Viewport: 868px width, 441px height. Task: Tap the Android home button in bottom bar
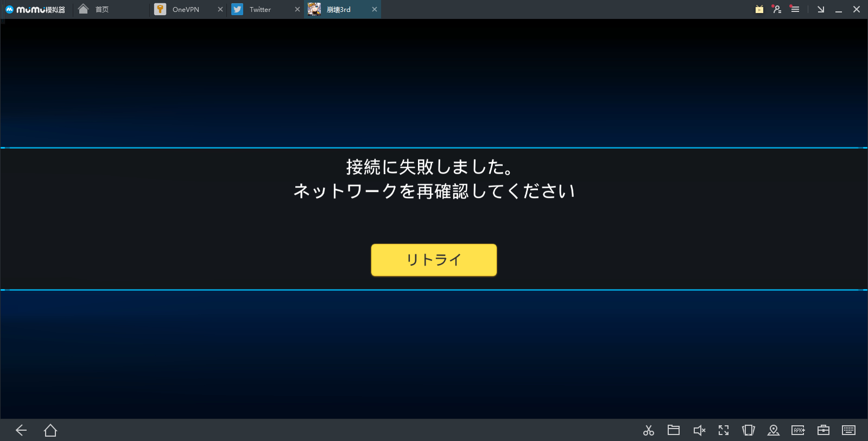(50, 430)
